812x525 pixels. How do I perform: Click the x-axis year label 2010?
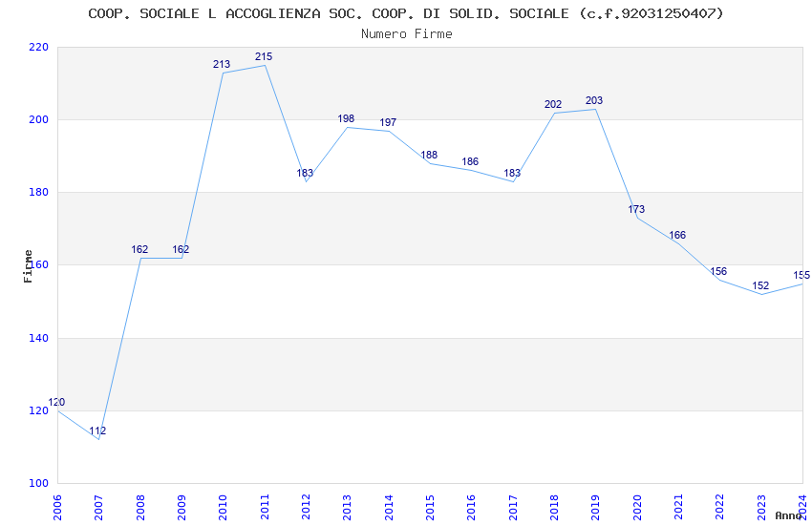(x=224, y=508)
